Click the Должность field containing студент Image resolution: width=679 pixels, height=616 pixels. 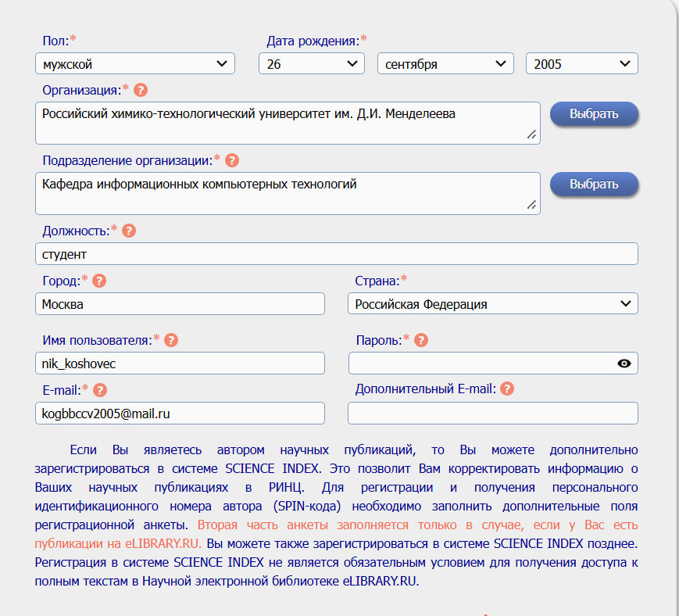336,254
